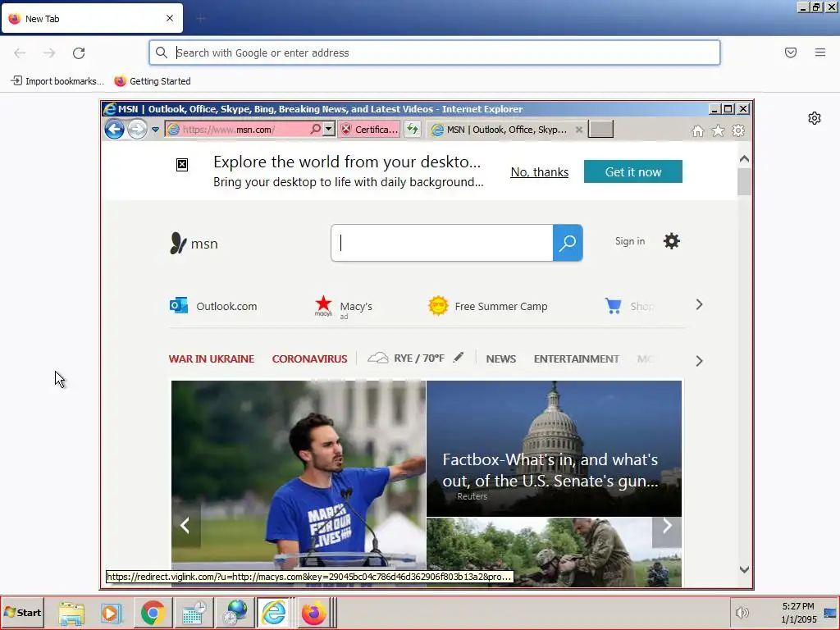Click Windows Start button
Image resolution: width=840 pixels, height=630 pixels.
[x=22, y=612]
